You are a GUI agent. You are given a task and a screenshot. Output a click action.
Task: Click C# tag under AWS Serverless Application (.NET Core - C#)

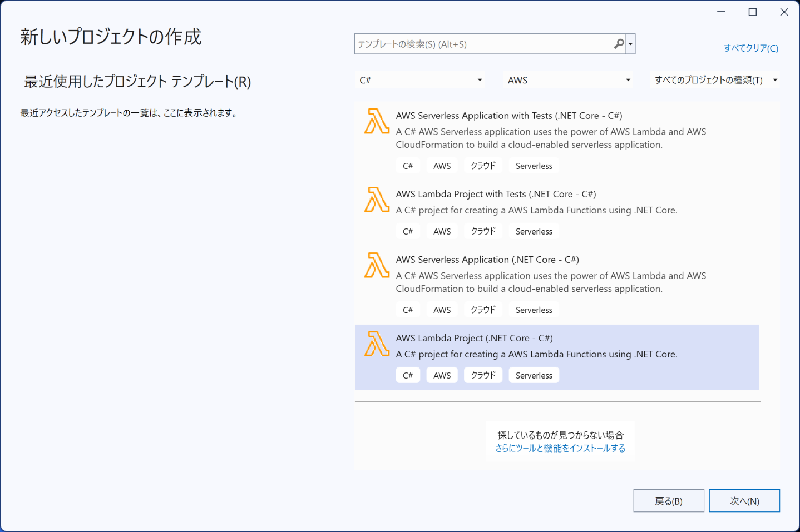coord(408,310)
